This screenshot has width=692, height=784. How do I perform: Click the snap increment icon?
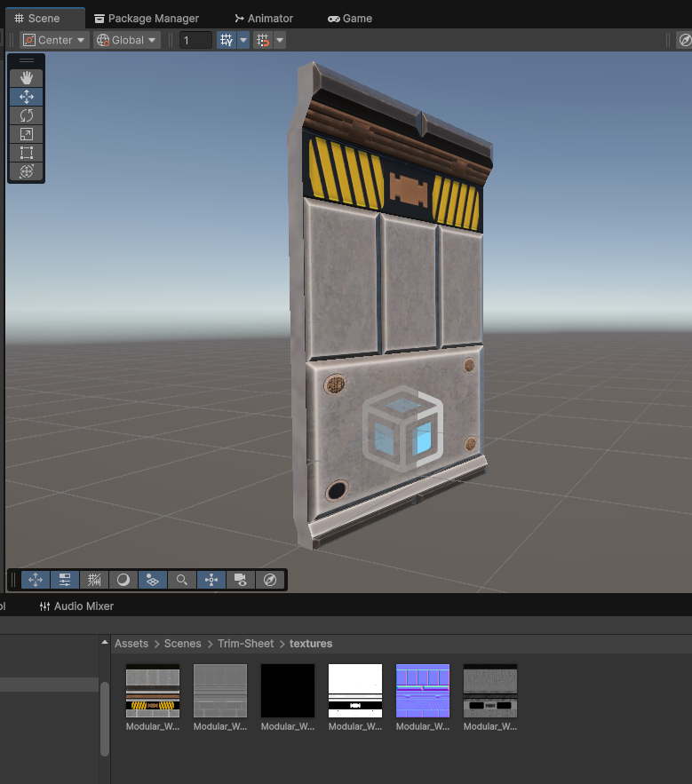pyautogui.click(x=263, y=40)
